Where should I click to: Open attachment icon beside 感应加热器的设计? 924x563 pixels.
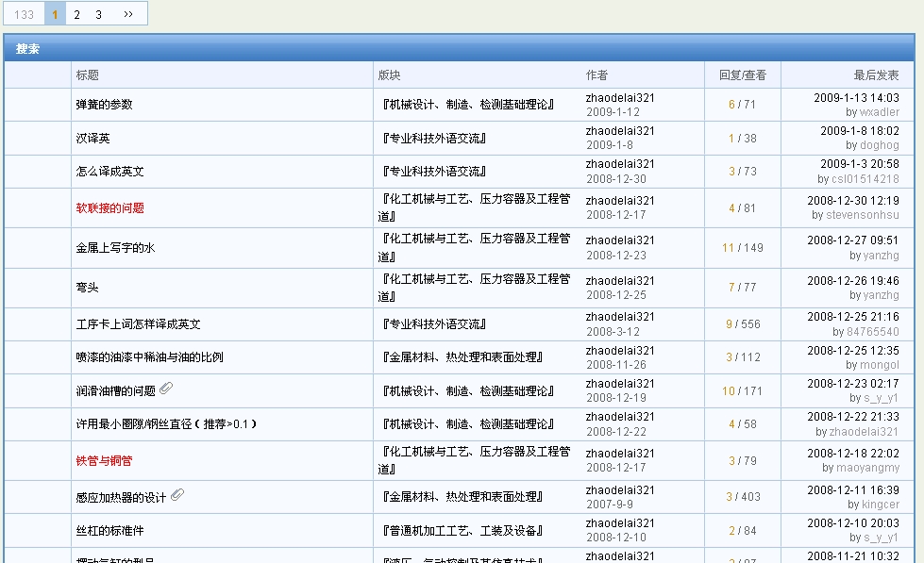(177, 495)
